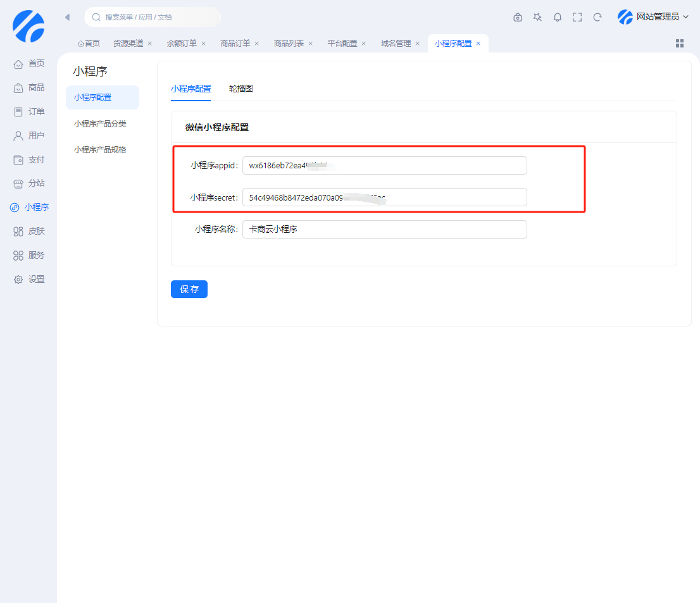Click the 保存 button
The height and width of the screenshot is (603, 700).
189,289
